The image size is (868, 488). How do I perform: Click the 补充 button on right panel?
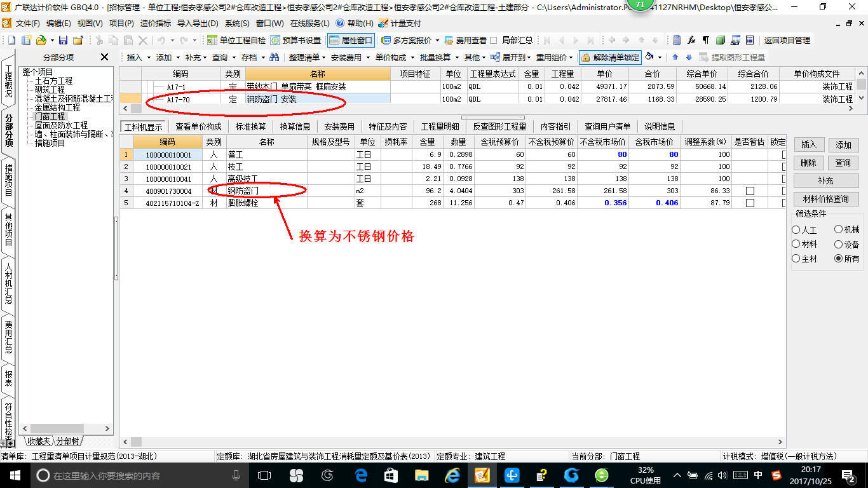[825, 181]
